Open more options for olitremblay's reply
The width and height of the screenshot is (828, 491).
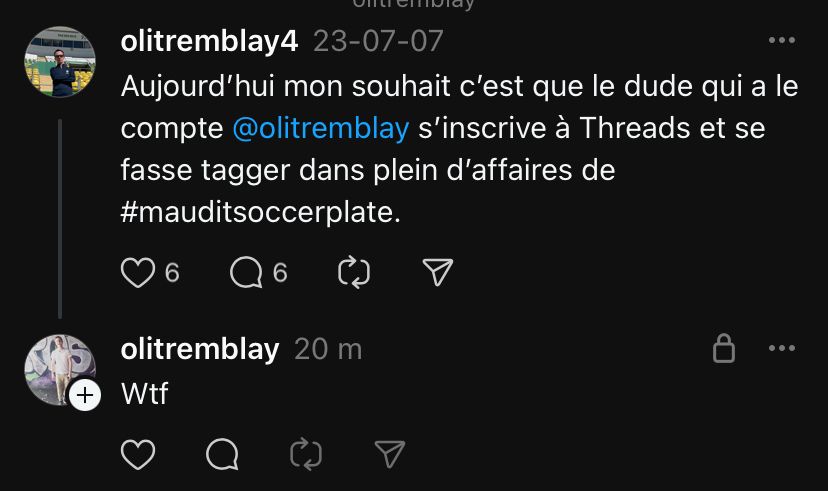[x=782, y=348]
